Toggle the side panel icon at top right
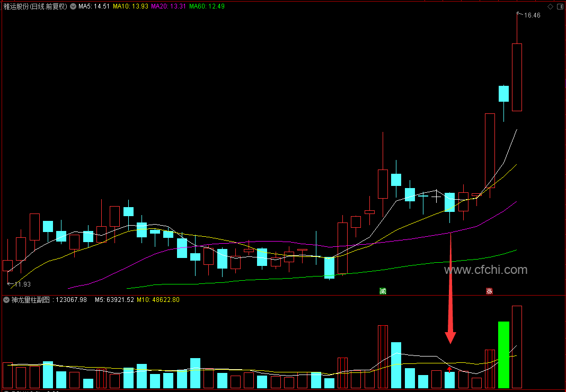566x392 pixels. pyautogui.click(x=560, y=6)
